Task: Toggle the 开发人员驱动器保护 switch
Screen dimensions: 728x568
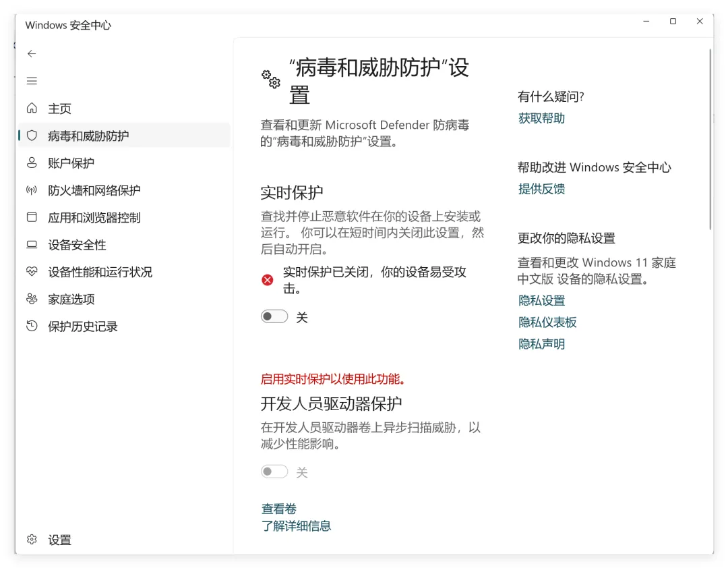Action: tap(274, 472)
